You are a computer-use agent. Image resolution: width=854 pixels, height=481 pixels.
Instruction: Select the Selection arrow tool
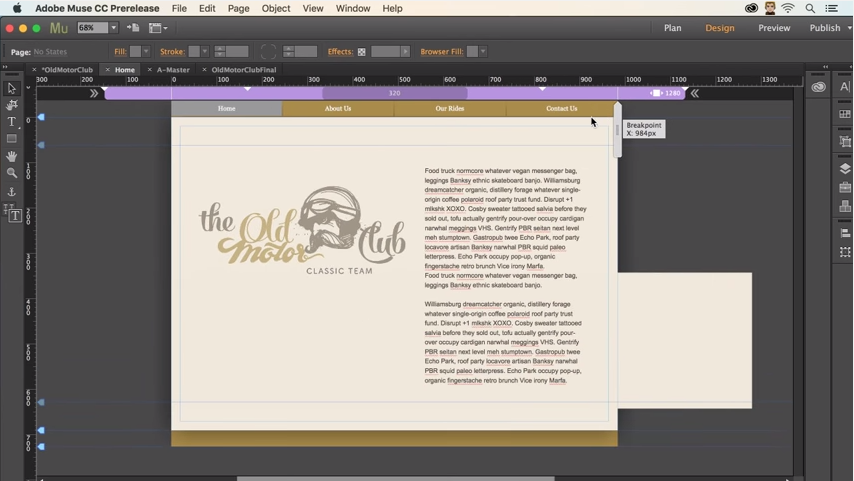pos(12,88)
